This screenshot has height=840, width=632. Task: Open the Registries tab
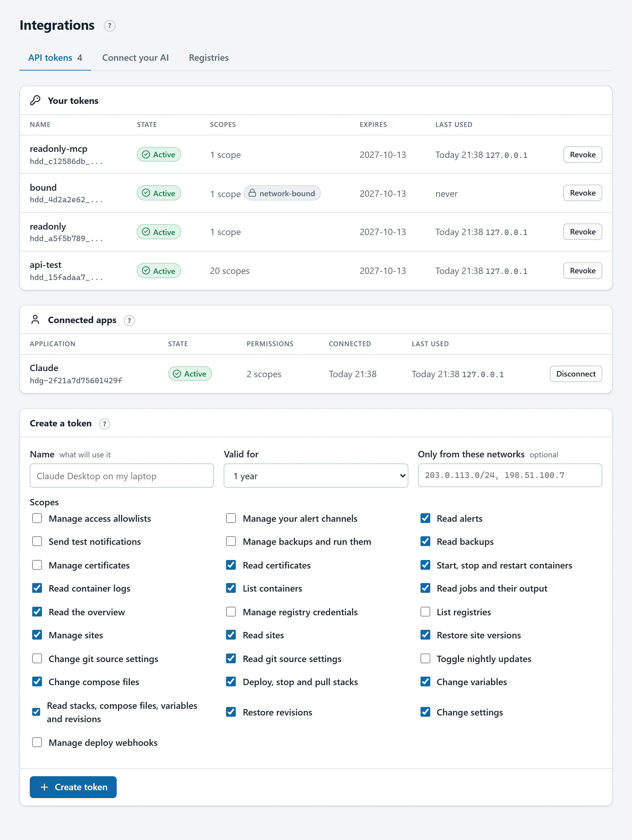click(x=209, y=58)
